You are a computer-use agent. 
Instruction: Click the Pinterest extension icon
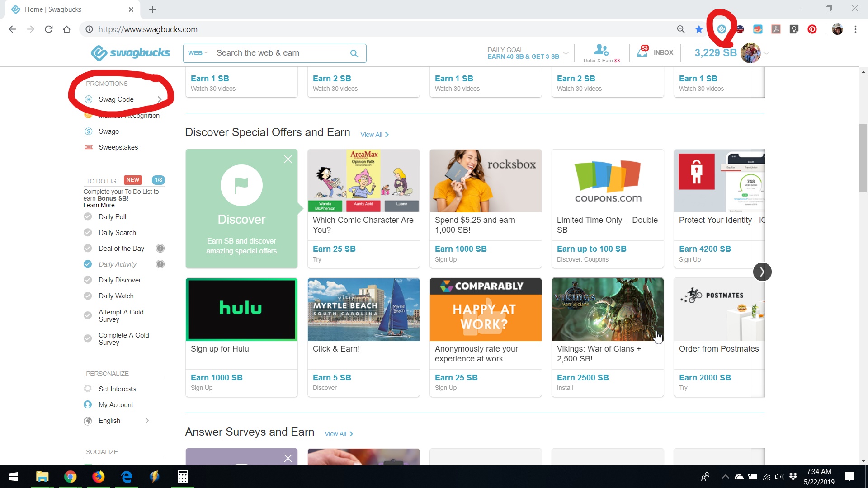[812, 29]
